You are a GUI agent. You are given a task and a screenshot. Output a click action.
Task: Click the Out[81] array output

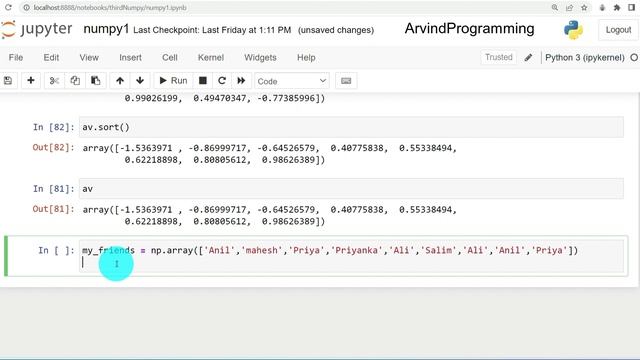(269, 216)
